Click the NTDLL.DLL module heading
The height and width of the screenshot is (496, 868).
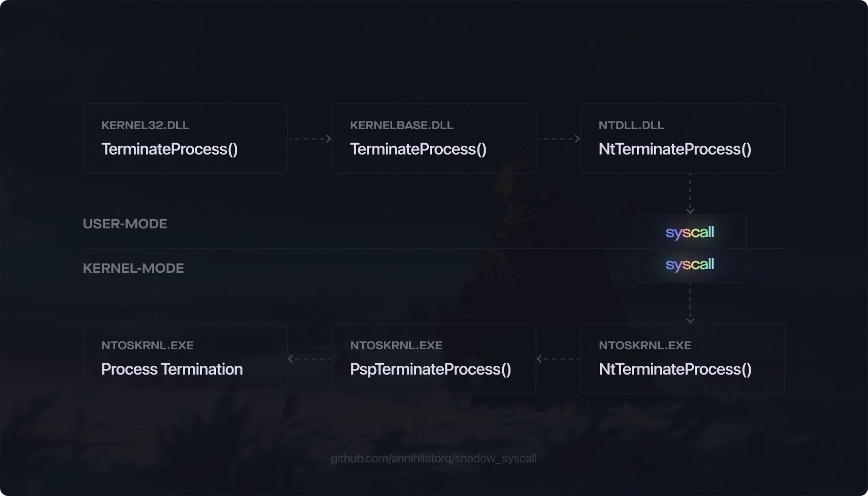pyautogui.click(x=631, y=126)
